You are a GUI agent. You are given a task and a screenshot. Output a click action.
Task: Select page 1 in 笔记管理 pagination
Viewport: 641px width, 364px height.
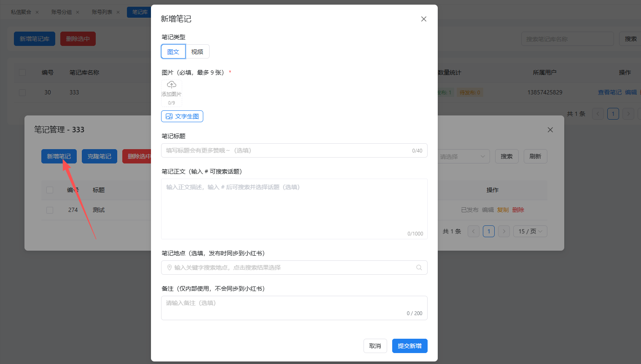pos(489,231)
